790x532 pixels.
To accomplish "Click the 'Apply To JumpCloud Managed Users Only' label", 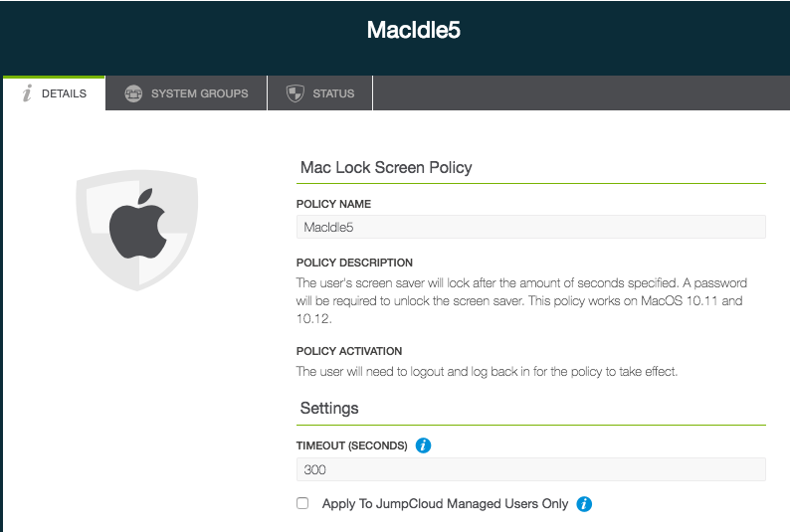I will pos(445,504).
